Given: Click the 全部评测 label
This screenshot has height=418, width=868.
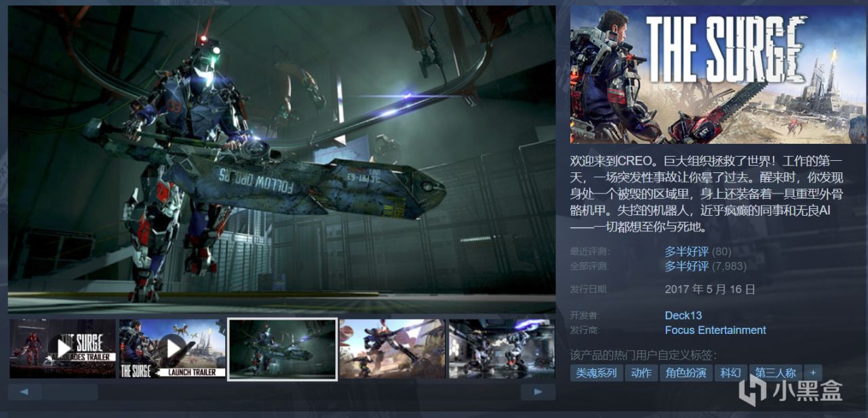Looking at the screenshot, I should click(589, 266).
